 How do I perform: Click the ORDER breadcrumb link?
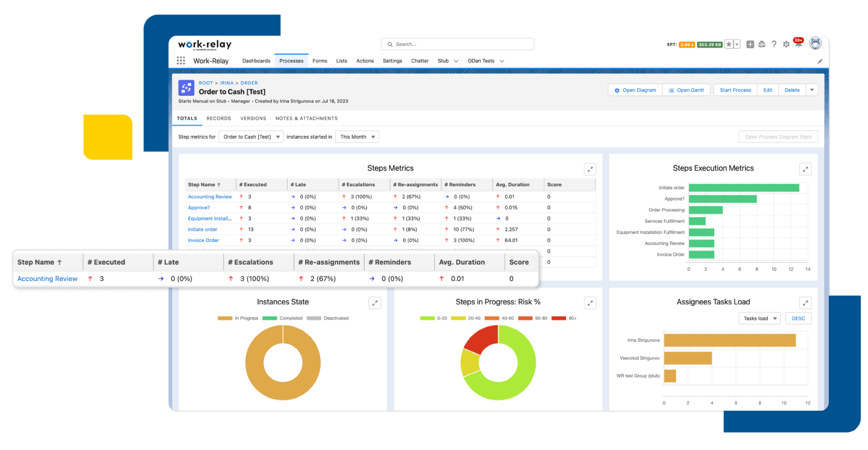tap(249, 83)
